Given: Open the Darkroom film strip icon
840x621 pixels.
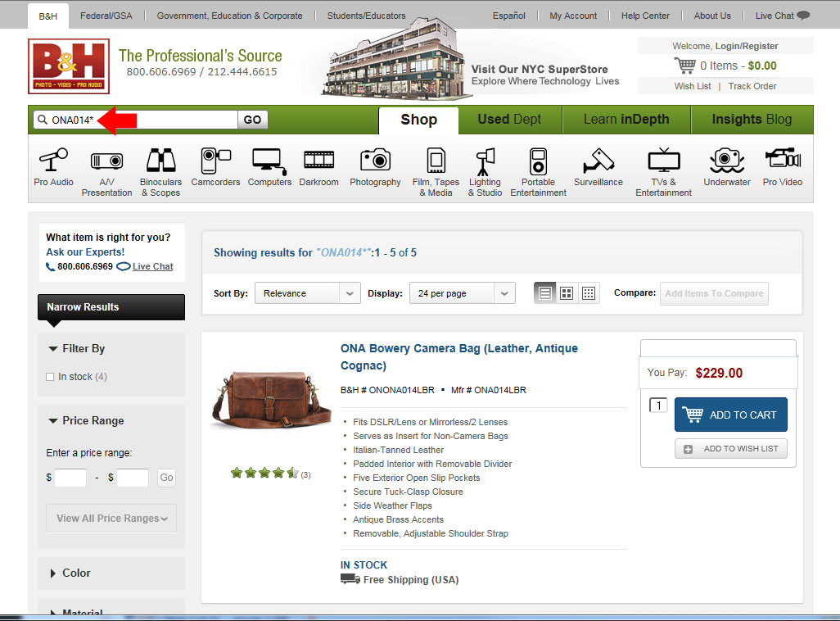Looking at the screenshot, I should (318, 160).
